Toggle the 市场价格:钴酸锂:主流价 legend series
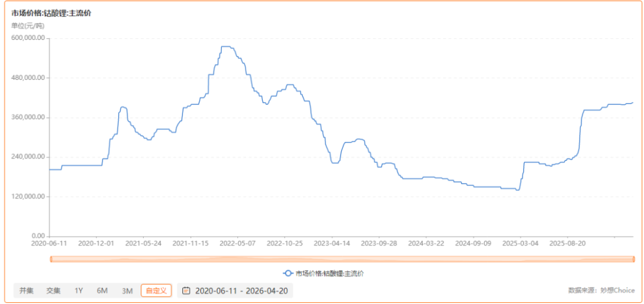Viewport: 644px width, 304px height. click(x=323, y=274)
